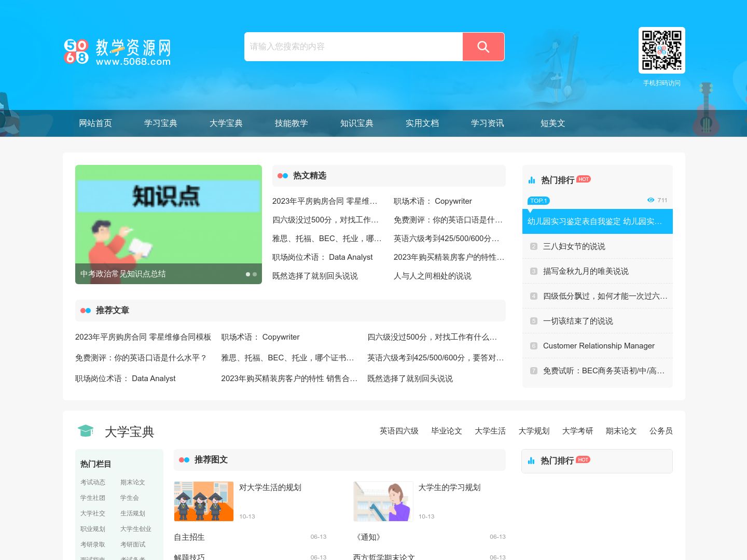
Task: Click the QR code image
Action: [x=661, y=50]
